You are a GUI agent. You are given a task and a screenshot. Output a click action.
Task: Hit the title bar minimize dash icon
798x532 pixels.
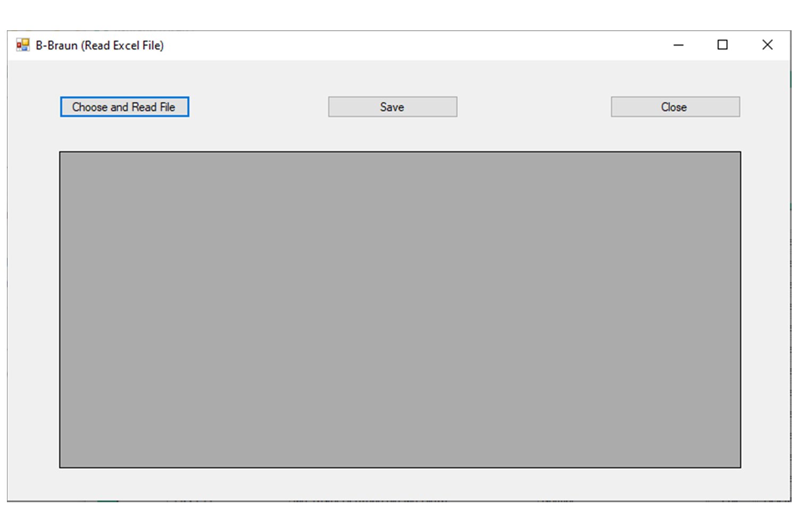(678, 45)
